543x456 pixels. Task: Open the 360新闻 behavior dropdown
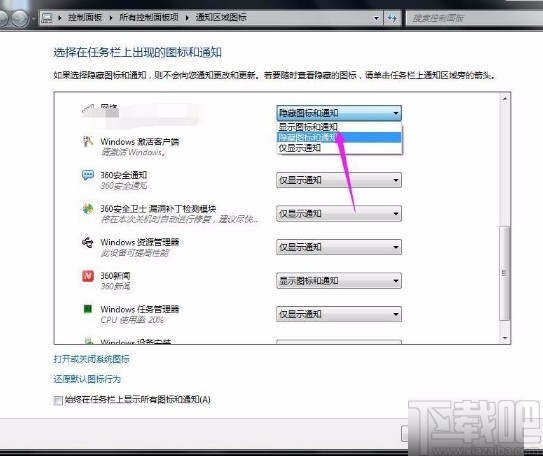coord(339,281)
